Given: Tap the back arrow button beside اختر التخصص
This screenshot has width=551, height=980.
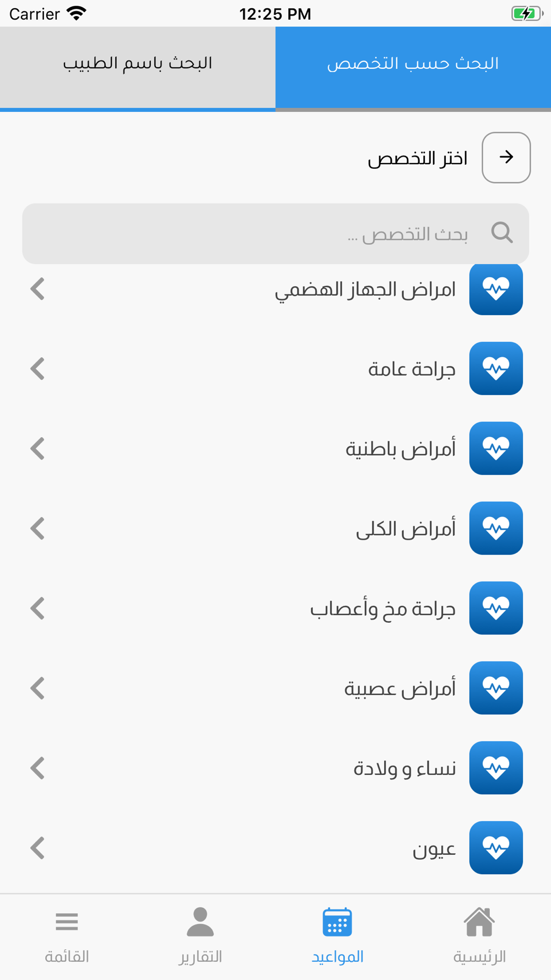Looking at the screenshot, I should tap(506, 158).
